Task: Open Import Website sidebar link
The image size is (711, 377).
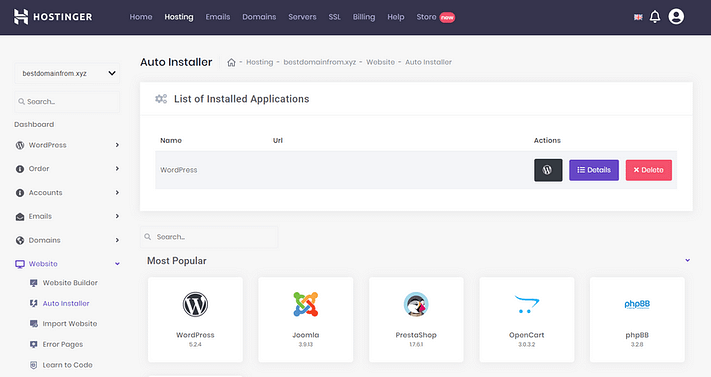Action: [70, 324]
